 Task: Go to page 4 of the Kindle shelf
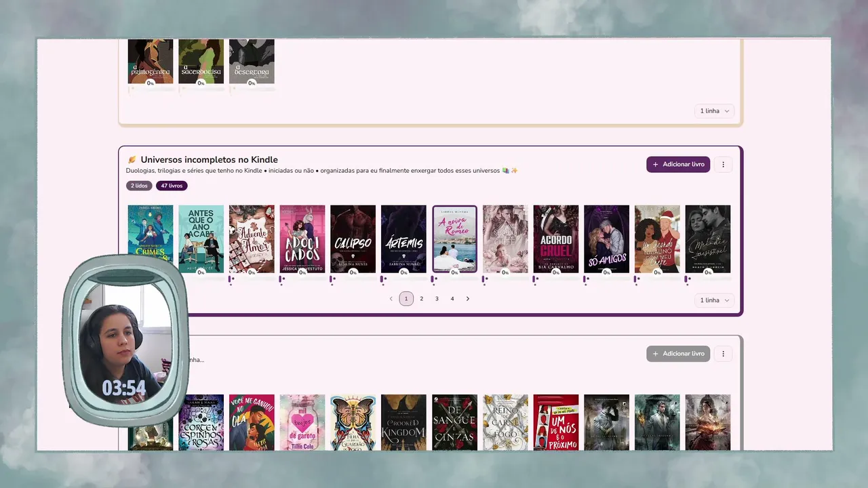click(x=452, y=299)
